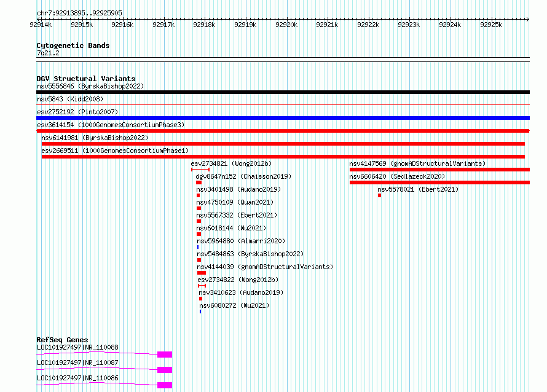Select the blue nsv5964880 variant marker
The width and height of the screenshot is (547, 392).
[198, 247]
